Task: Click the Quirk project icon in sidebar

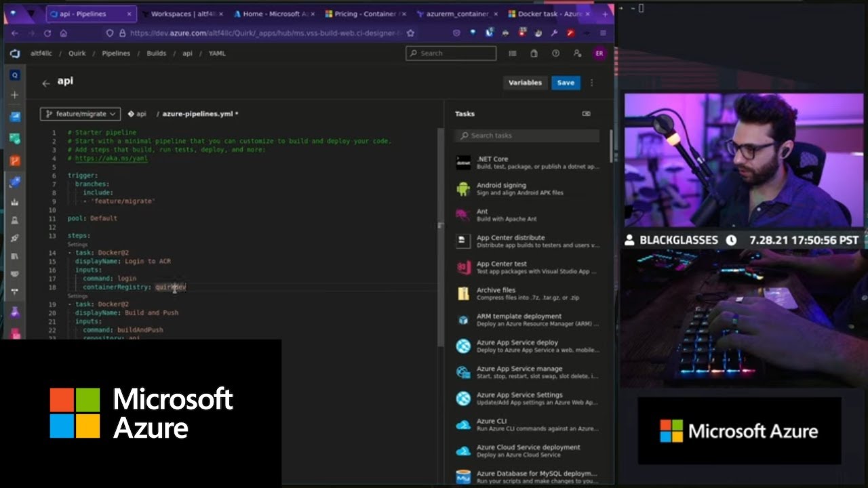Action: point(15,75)
